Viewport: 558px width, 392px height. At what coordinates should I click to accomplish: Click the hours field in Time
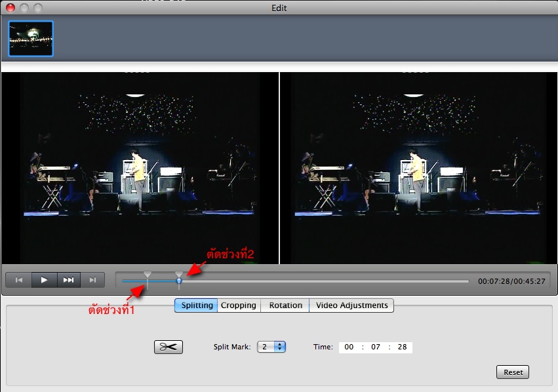point(349,347)
